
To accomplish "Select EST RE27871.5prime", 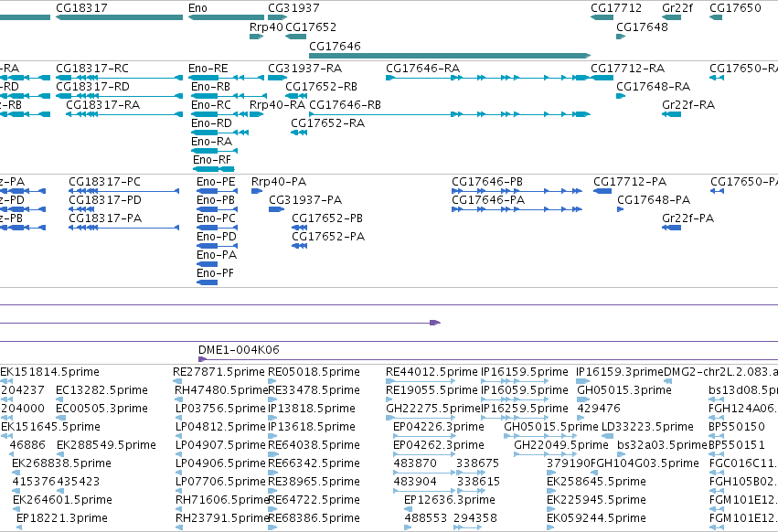I will (x=218, y=372).
